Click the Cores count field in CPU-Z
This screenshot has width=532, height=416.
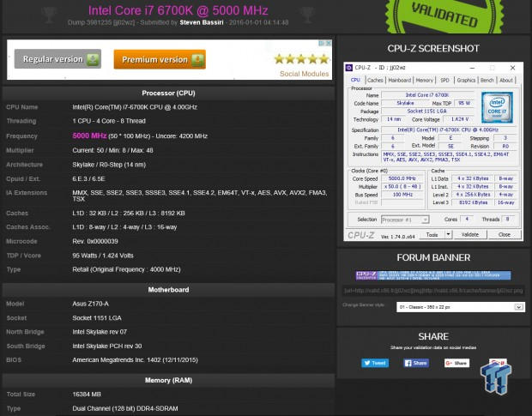coord(467,220)
